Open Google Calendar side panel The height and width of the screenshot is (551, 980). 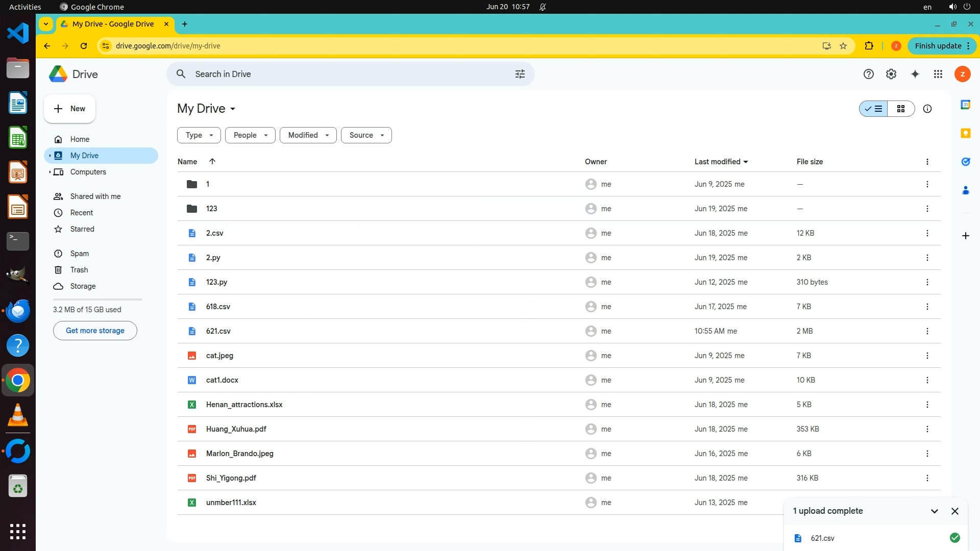click(x=965, y=105)
